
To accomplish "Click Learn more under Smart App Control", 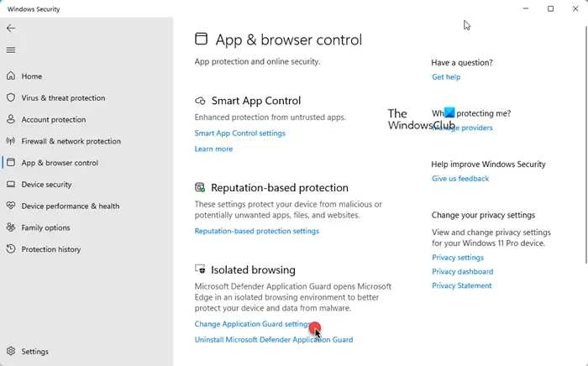I will point(213,149).
